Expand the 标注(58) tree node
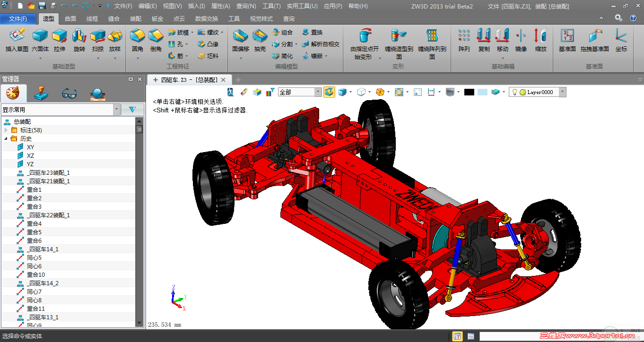The image size is (644, 342). pos(6,130)
